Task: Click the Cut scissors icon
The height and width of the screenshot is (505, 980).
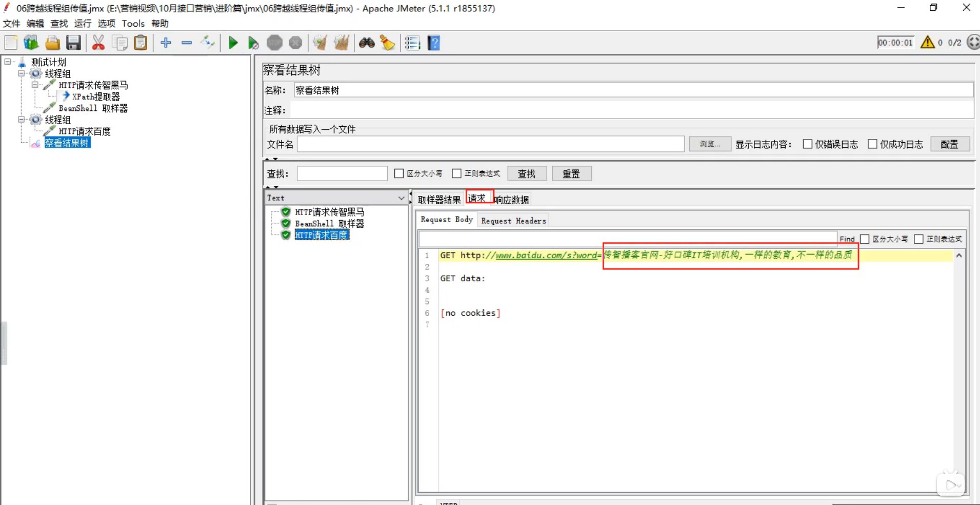Action: point(98,43)
